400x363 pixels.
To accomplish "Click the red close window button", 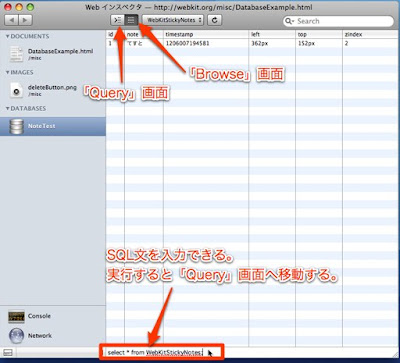I will [8, 7].
